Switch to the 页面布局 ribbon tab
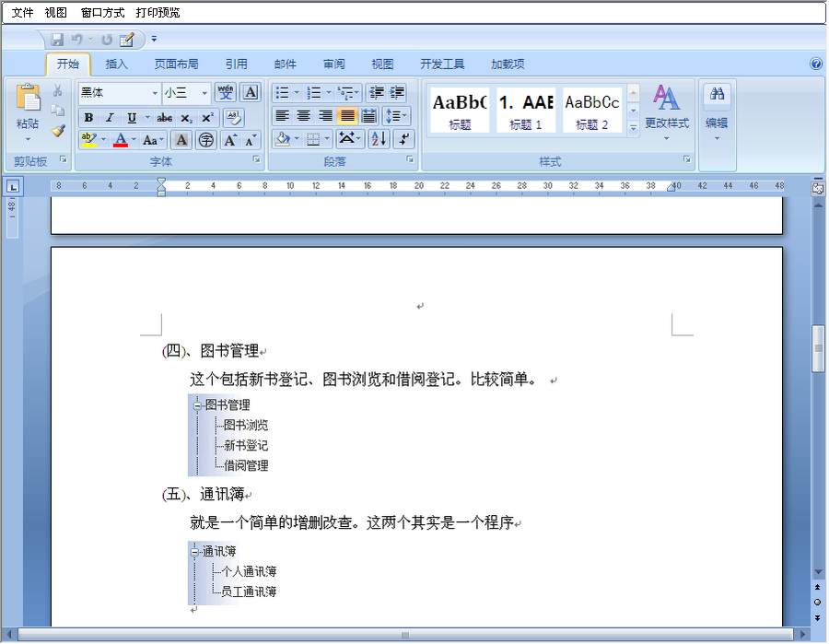The image size is (829, 644). click(x=177, y=64)
